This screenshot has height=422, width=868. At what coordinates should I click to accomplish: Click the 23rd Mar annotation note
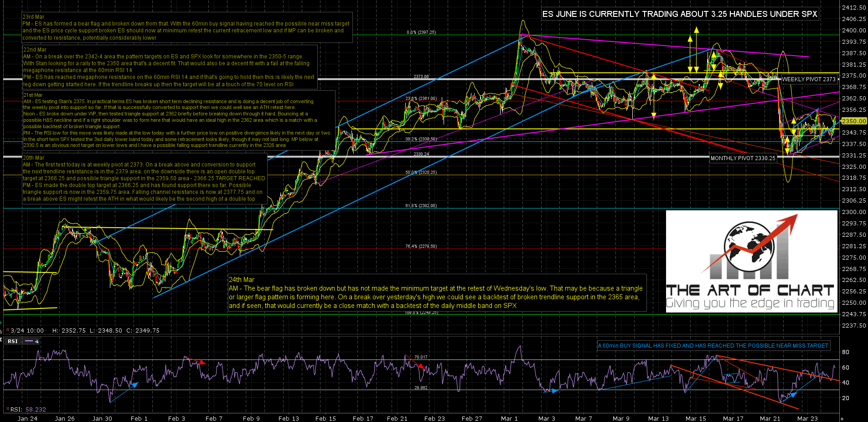coord(187,27)
